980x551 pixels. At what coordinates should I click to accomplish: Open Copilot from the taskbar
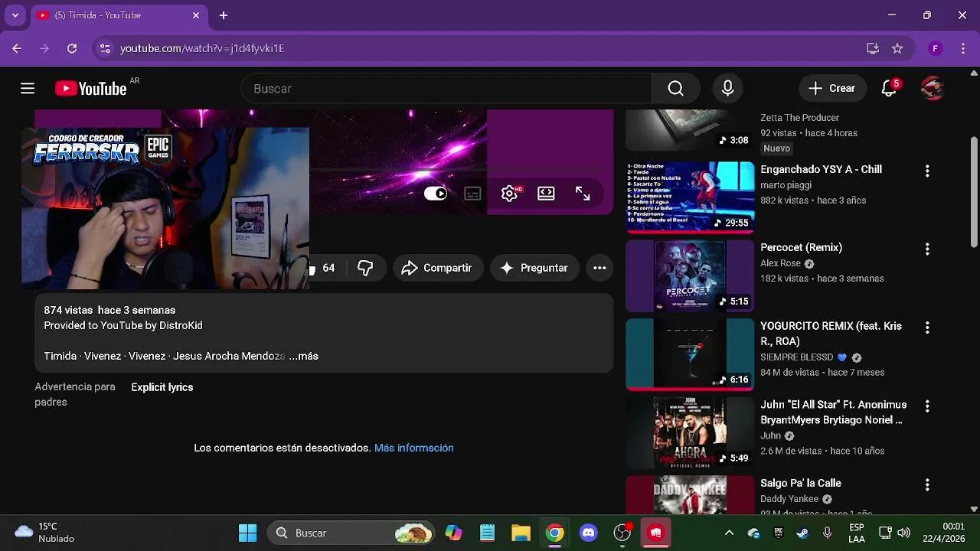click(x=454, y=533)
